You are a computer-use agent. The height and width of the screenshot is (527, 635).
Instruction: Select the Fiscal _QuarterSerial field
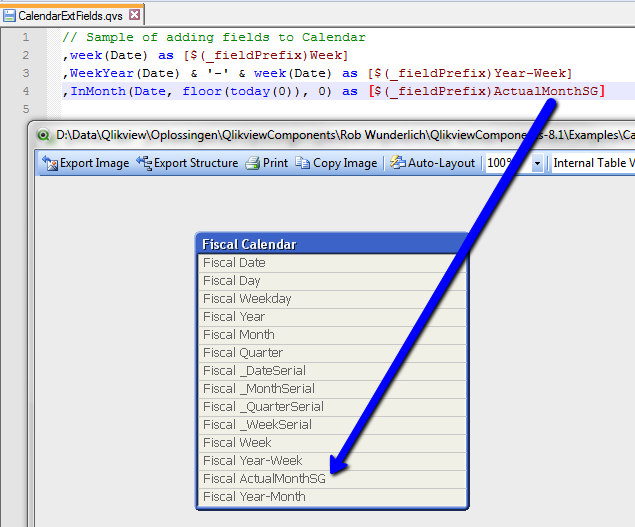pyautogui.click(x=332, y=407)
